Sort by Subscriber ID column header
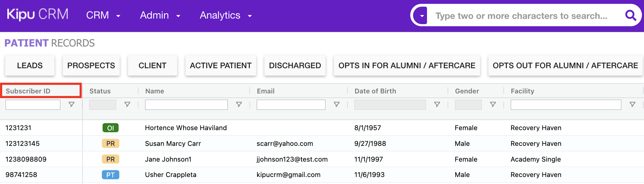 [x=28, y=91]
